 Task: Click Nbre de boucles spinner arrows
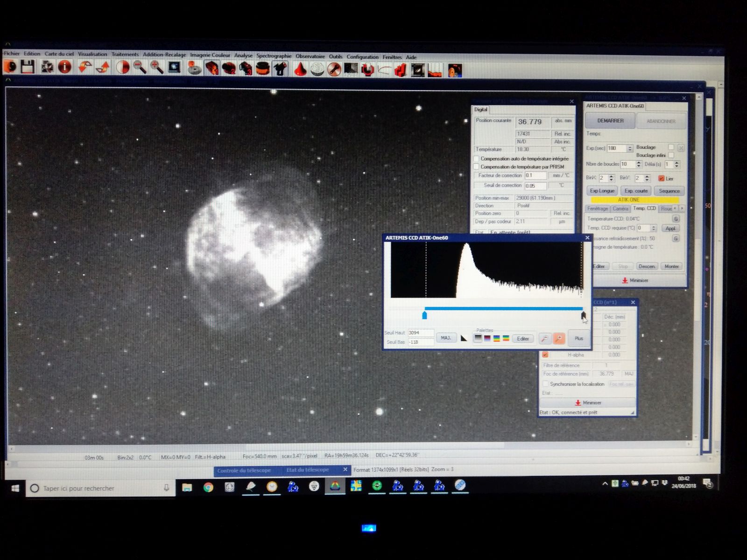(x=638, y=164)
